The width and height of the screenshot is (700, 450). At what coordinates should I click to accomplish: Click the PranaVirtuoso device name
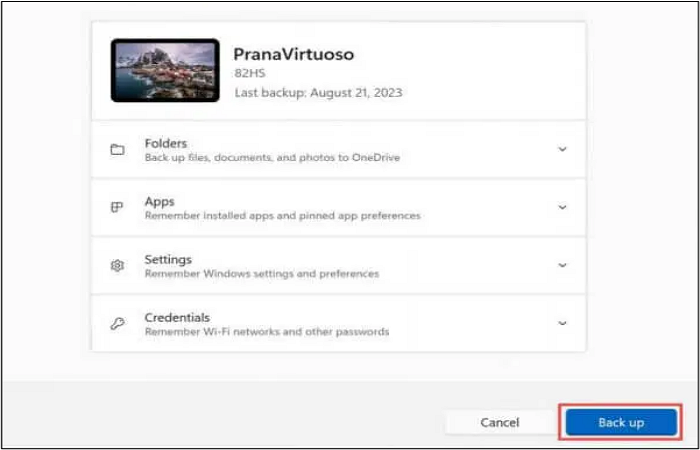coord(293,54)
